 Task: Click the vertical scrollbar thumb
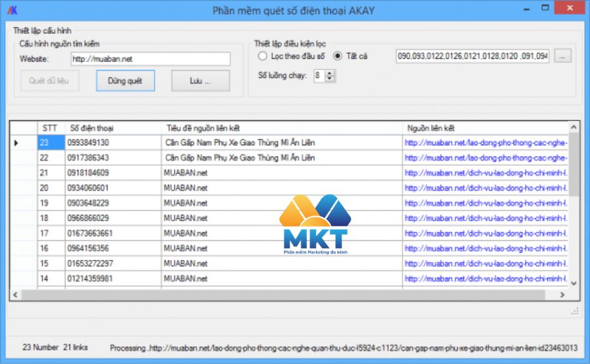[574, 164]
